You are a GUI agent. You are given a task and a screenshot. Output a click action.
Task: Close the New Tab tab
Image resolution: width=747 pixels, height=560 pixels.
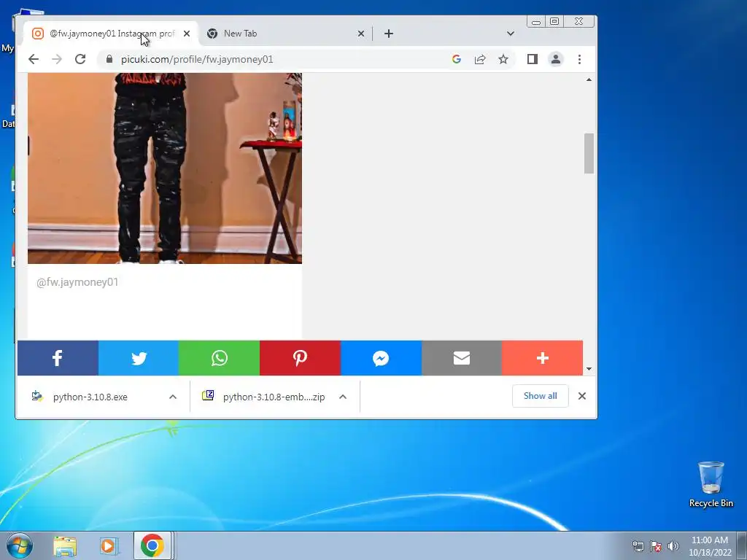pos(360,34)
